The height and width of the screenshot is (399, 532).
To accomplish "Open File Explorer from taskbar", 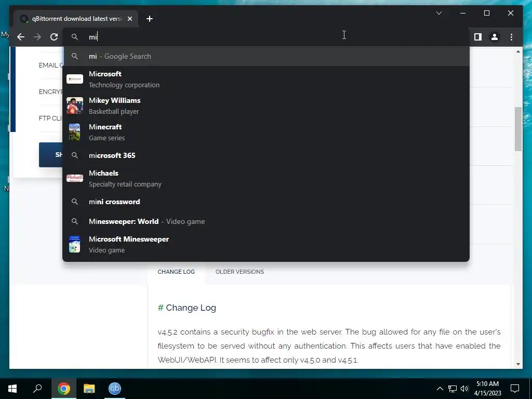I will (89, 389).
